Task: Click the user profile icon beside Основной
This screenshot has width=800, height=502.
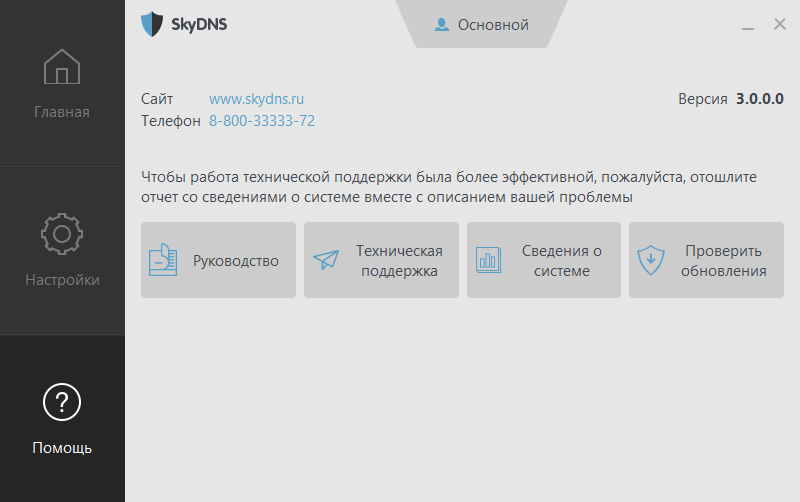Action: 442,24
